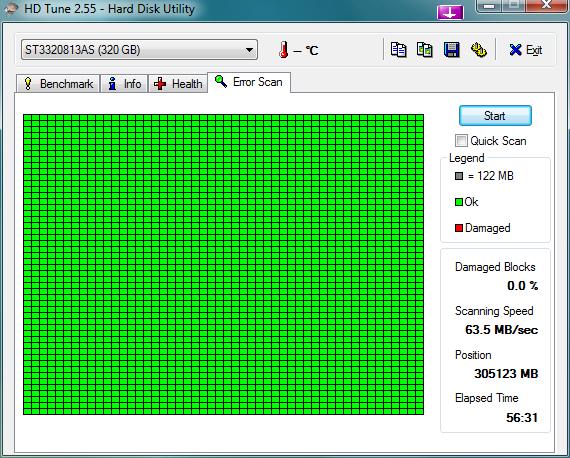The height and width of the screenshot is (458, 570).
Task: Click the Exit button text
Action: tap(534, 50)
